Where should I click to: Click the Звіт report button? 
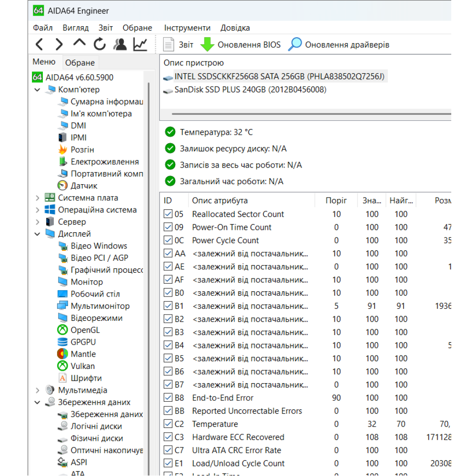click(x=178, y=45)
